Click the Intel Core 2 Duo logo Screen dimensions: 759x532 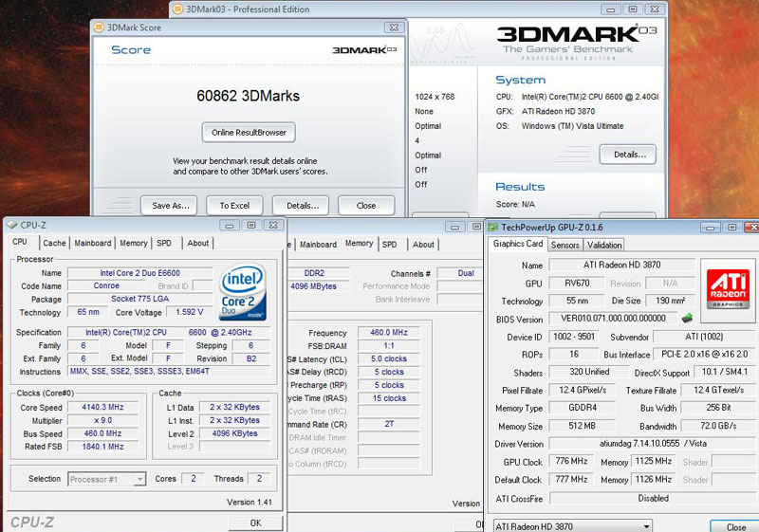[243, 292]
